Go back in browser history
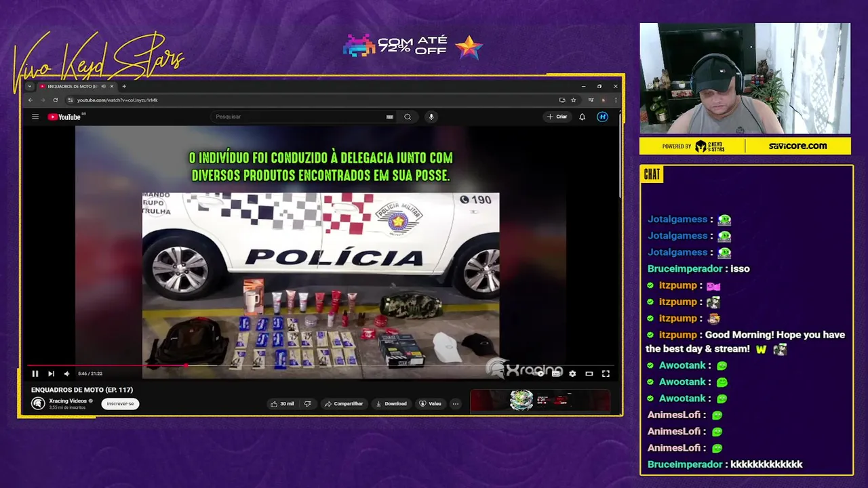Image resolution: width=868 pixels, height=488 pixels. (30, 100)
